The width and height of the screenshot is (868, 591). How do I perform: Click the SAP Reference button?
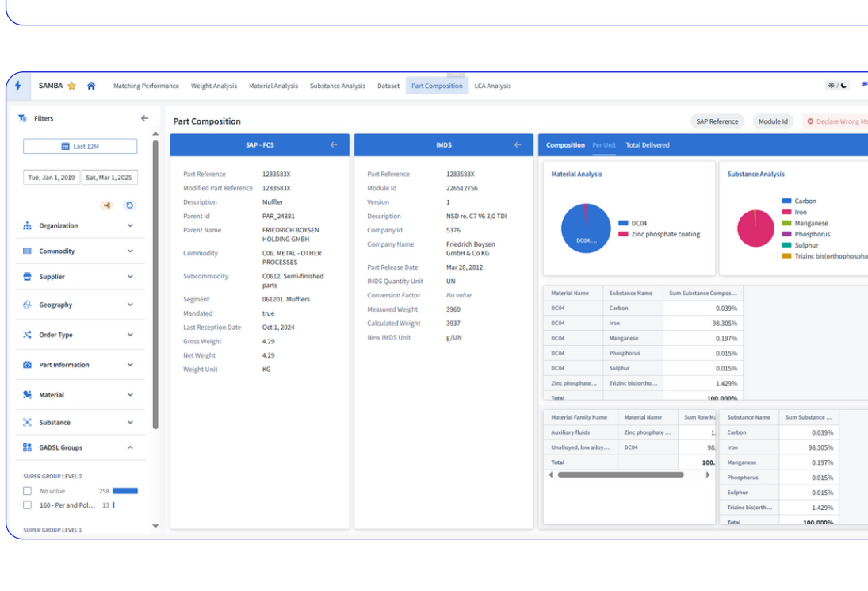coord(718,121)
